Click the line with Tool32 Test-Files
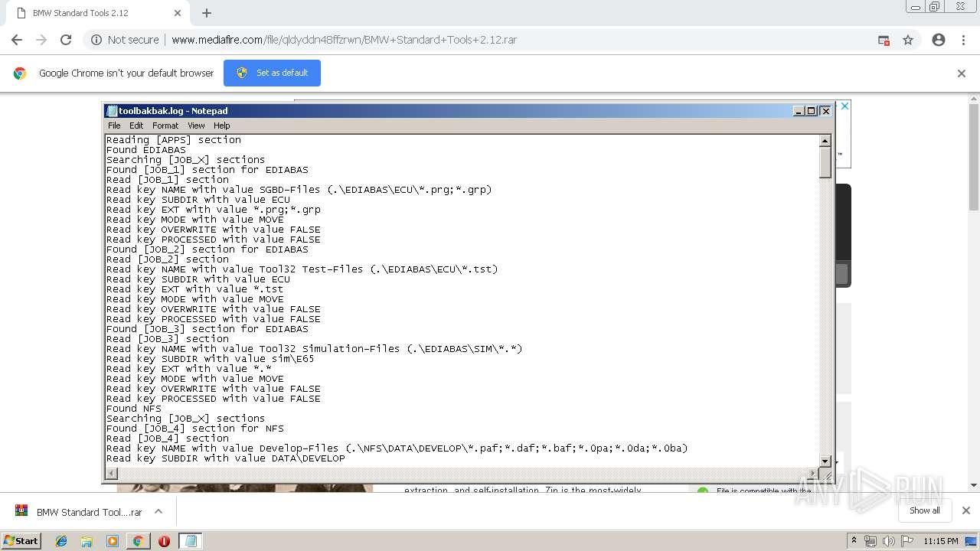Screen dimensions: 980x551 (302, 269)
